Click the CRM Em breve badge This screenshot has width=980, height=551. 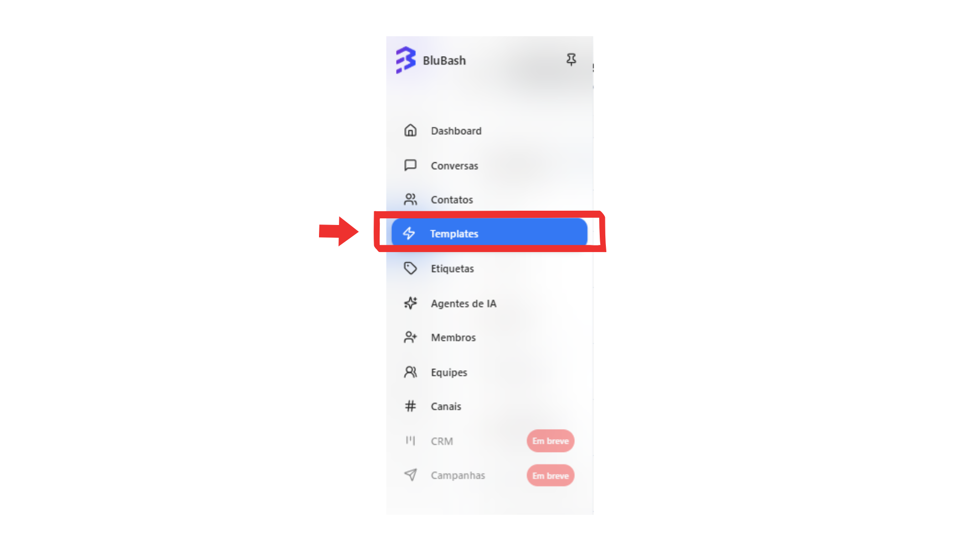550,441
